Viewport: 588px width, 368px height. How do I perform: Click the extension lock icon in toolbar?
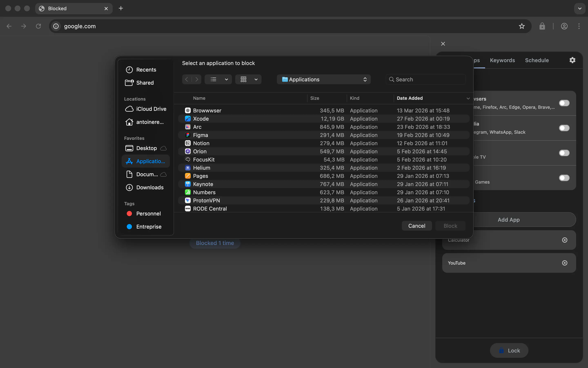coord(542,26)
